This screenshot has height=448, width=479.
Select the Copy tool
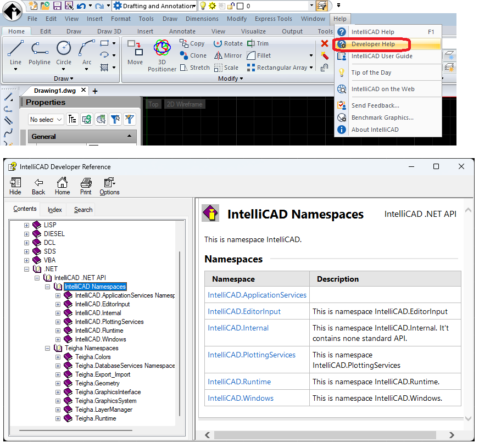coord(192,44)
